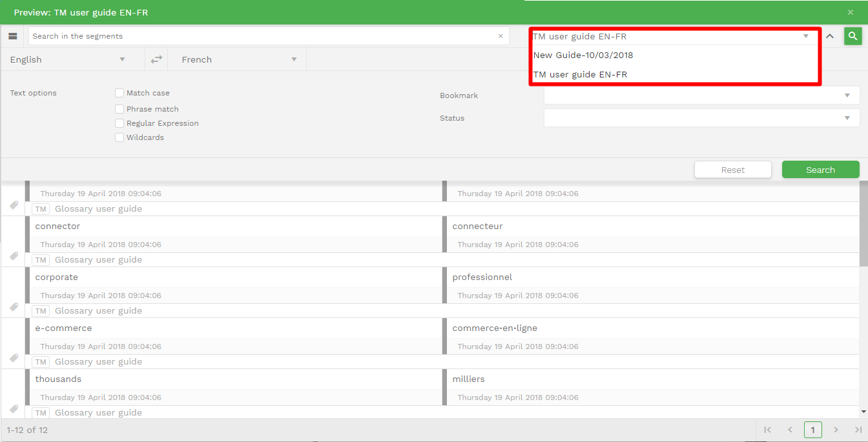Collapse search options with the up chevron
This screenshot has width=868, height=442.
(831, 36)
